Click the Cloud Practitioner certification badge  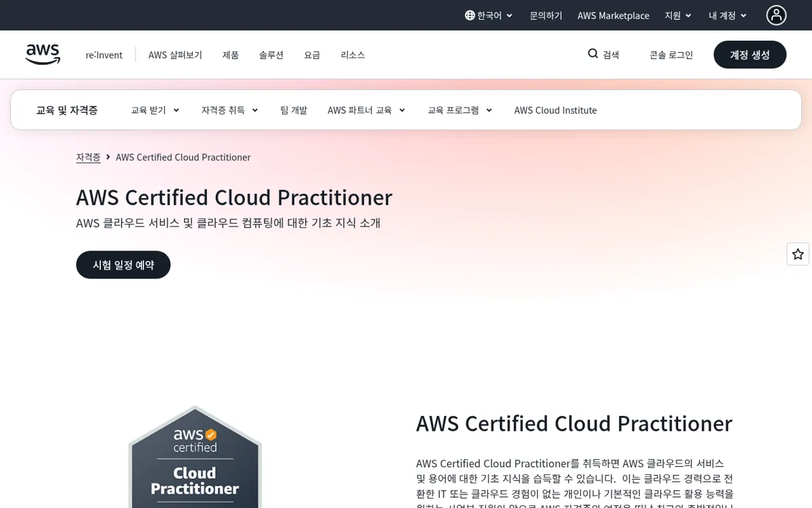(x=195, y=457)
